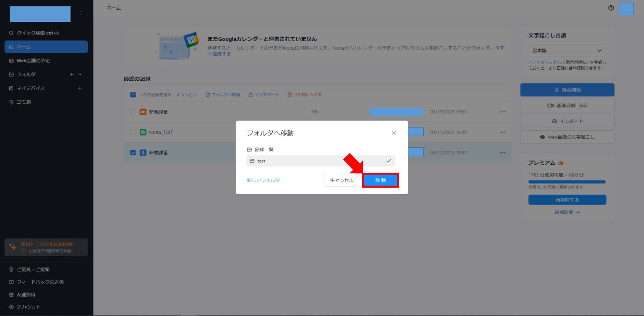Open マイデバイス in the sidebar
The width and height of the screenshot is (644, 316).
pos(31,88)
